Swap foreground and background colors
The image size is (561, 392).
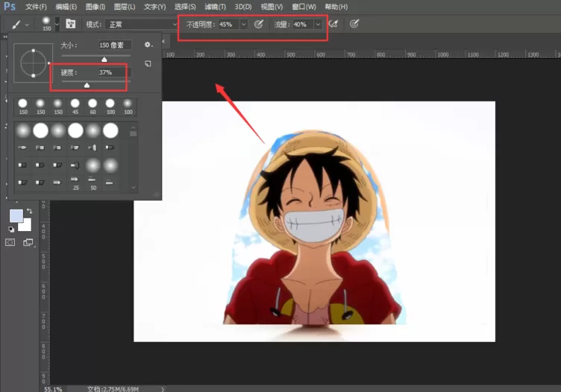point(29,211)
